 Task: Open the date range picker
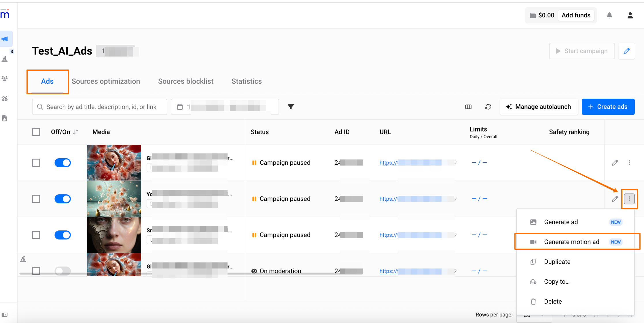pos(225,107)
